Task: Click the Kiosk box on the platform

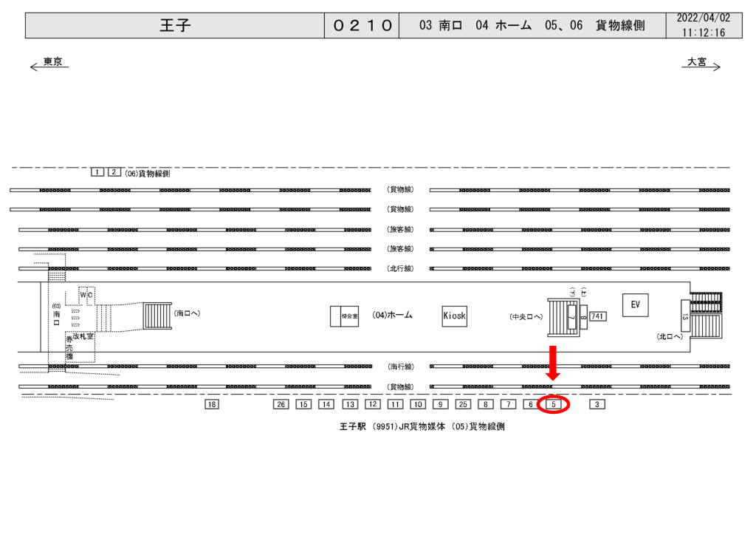Action: tap(454, 316)
